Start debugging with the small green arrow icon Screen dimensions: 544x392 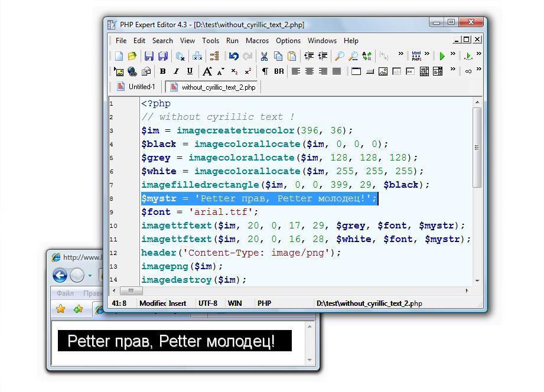click(468, 56)
